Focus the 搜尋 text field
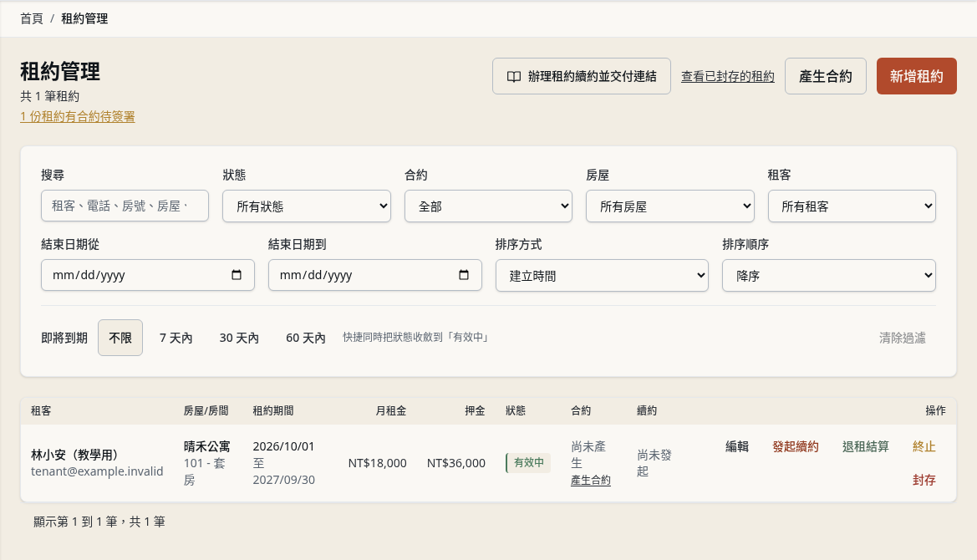This screenshot has height=560, width=977. pyautogui.click(x=125, y=206)
